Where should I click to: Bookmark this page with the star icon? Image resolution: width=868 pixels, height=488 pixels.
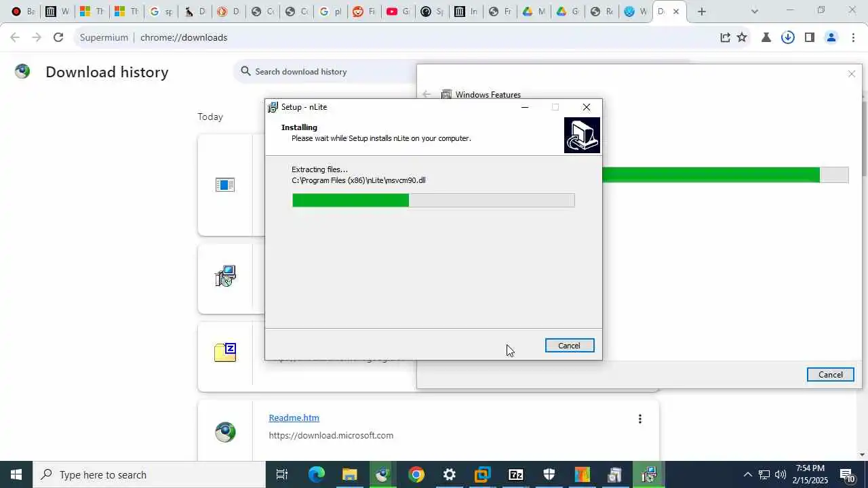[742, 37]
